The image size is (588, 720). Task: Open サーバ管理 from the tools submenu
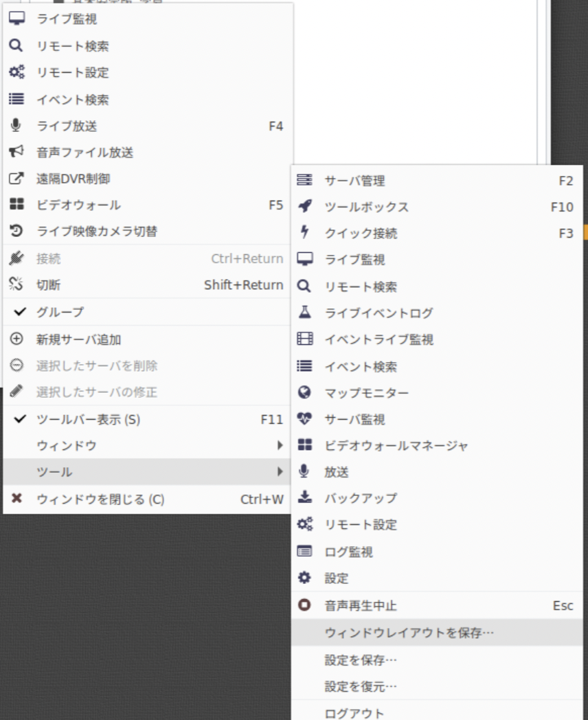click(354, 181)
